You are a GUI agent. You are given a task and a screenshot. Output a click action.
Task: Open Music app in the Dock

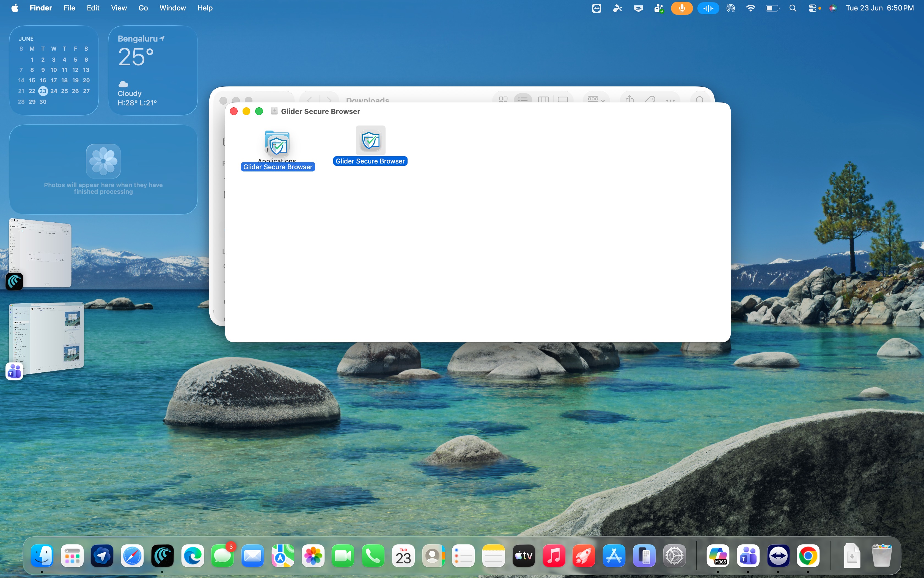point(554,556)
